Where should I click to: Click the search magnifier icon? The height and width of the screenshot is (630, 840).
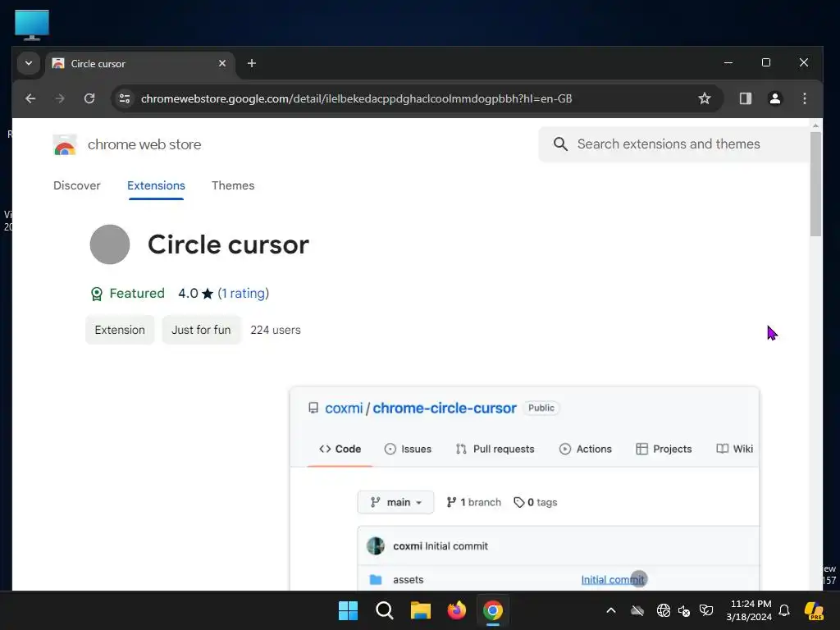coord(560,144)
